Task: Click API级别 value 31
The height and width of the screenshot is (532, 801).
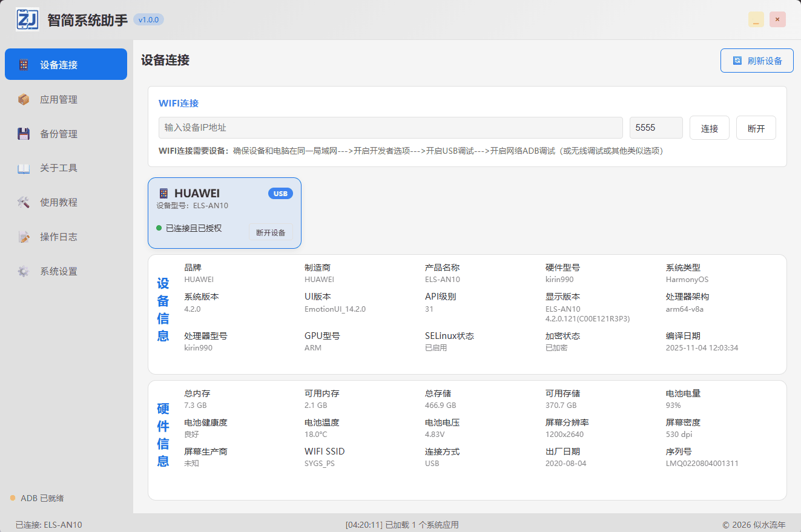Action: coord(429,309)
